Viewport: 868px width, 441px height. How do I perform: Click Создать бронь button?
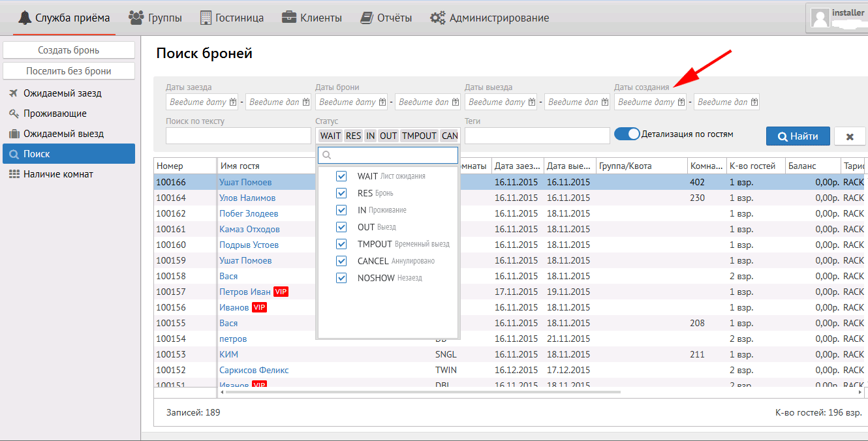point(69,50)
